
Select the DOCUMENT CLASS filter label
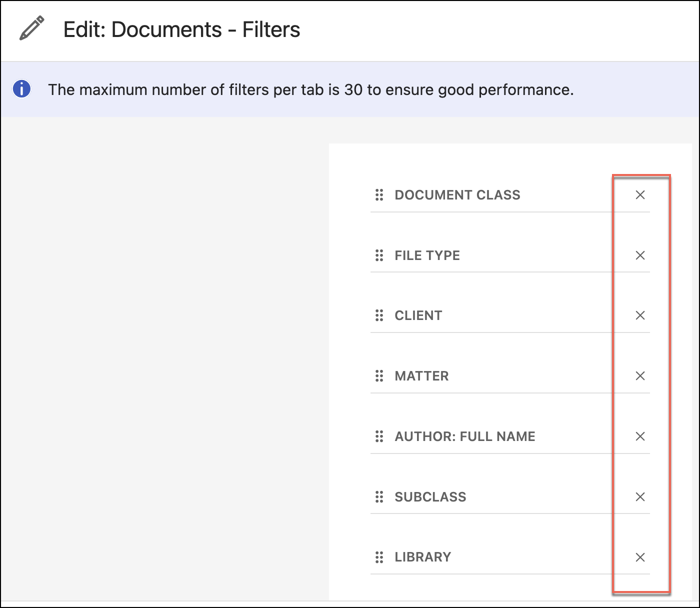pyautogui.click(x=457, y=195)
